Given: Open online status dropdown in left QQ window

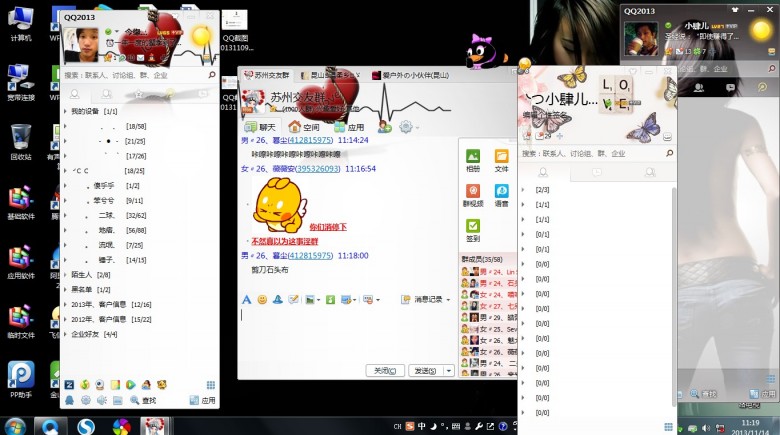Looking at the screenshot, I should pos(117,31).
